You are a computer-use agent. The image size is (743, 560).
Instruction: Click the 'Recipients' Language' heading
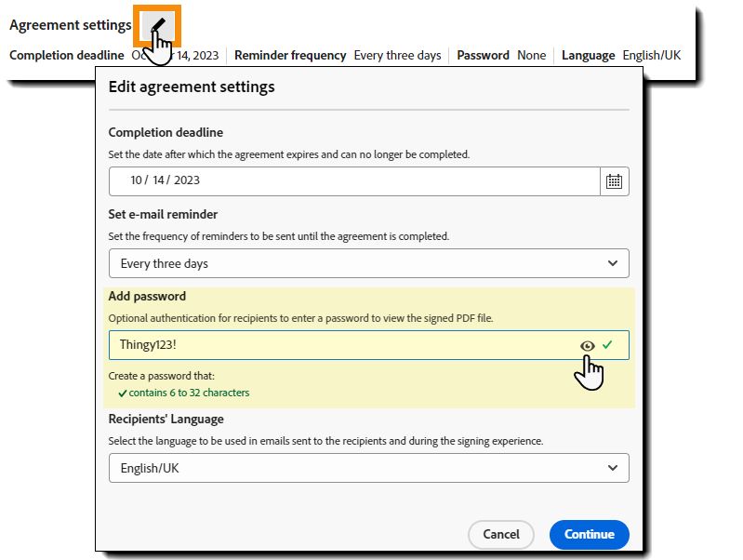166,420
